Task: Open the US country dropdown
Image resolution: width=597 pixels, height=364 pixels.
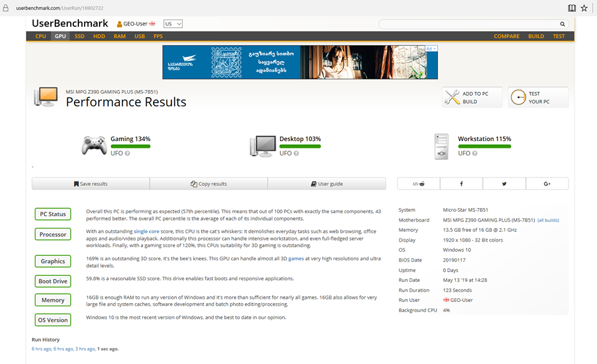Action: [x=173, y=24]
